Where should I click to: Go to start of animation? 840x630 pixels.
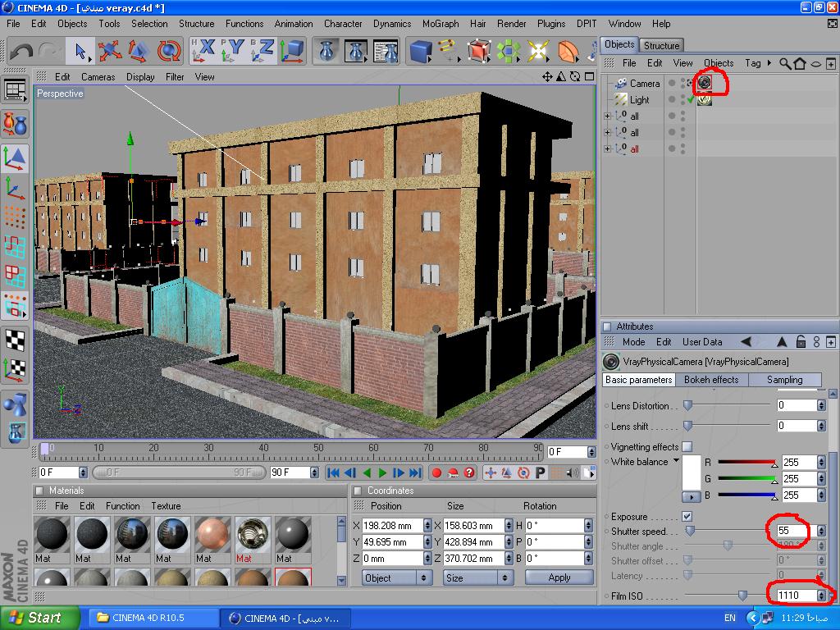333,472
